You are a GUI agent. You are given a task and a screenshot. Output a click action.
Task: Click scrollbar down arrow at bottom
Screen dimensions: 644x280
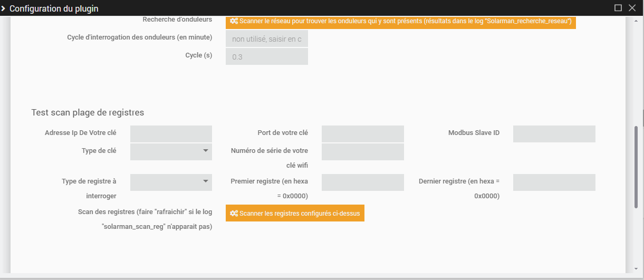pos(636,268)
